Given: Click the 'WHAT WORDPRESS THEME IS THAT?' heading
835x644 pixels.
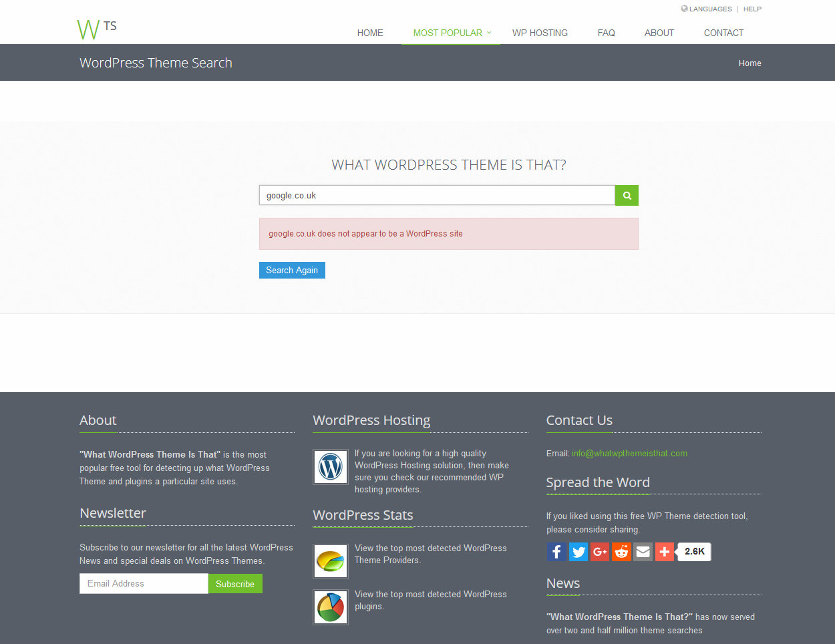Looking at the screenshot, I should click(449, 165).
